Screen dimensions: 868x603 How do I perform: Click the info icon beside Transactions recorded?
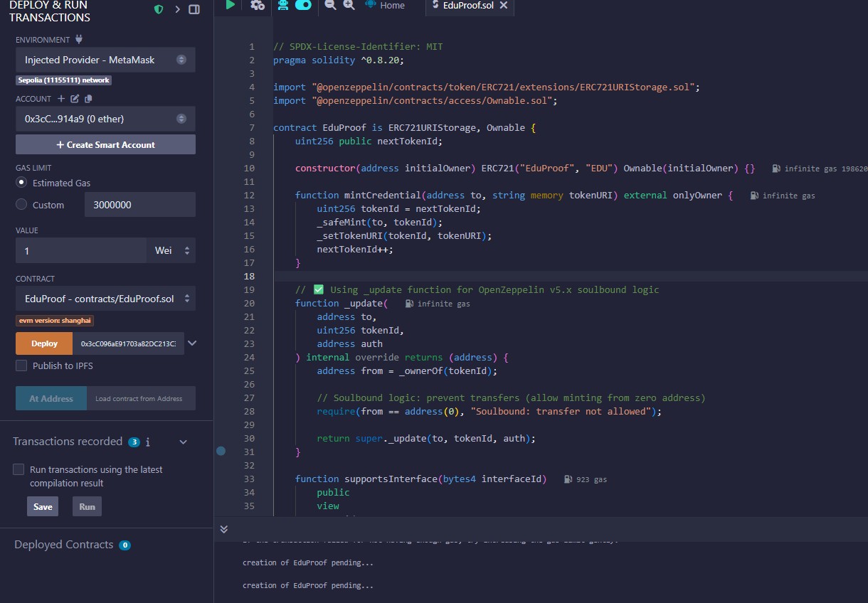pyautogui.click(x=148, y=442)
